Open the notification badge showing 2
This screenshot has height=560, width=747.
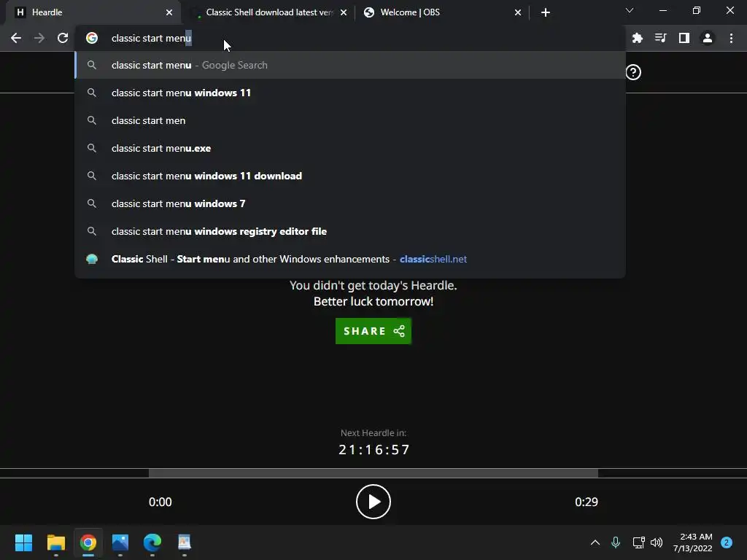[727, 542]
